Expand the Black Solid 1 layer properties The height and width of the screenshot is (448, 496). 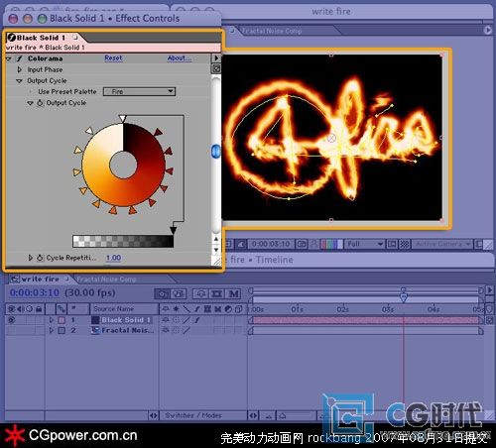(x=51, y=320)
